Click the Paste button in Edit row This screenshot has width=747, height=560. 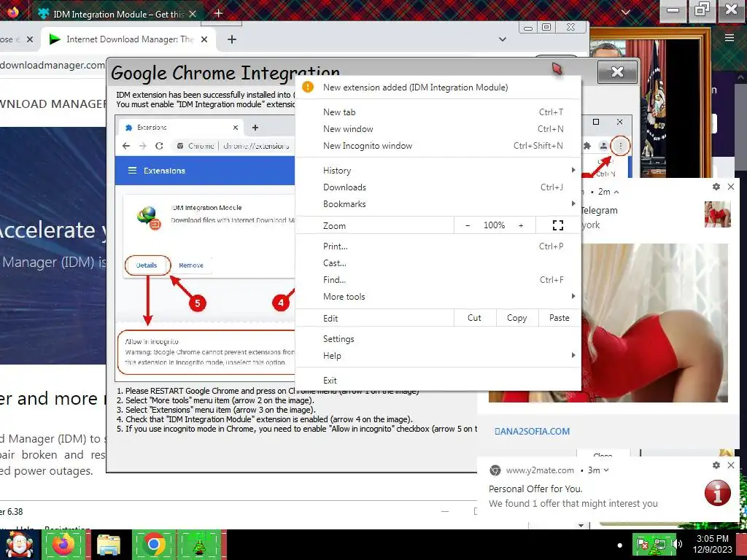coord(560,318)
